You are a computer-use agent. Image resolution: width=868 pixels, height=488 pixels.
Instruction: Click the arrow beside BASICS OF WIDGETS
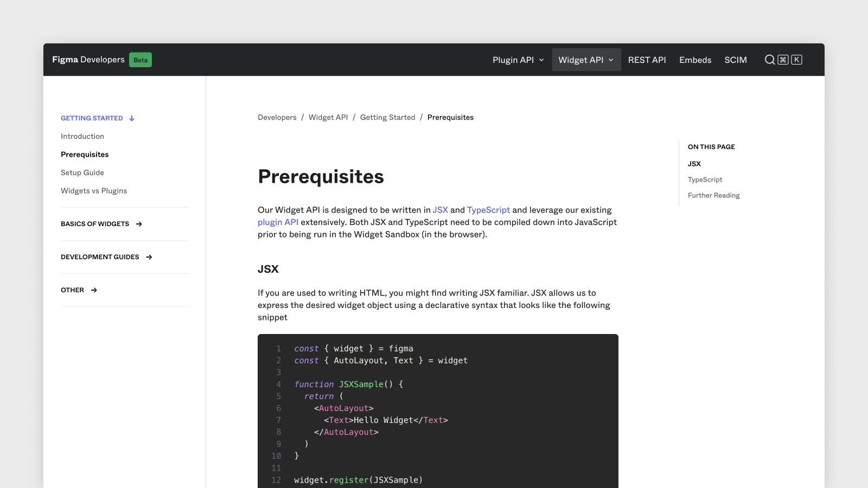(x=139, y=223)
